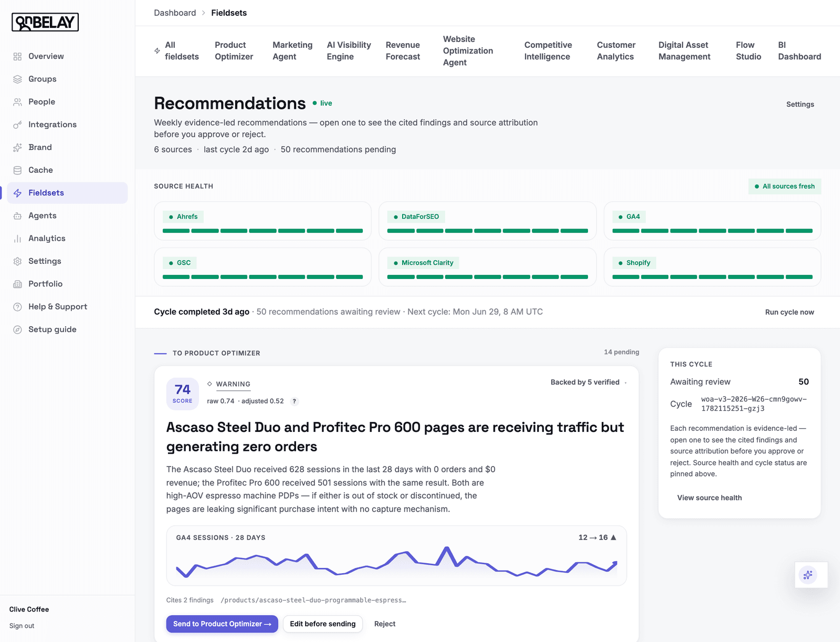This screenshot has height=642, width=840.
Task: Click the diamond icon beside WARNING
Action: [x=209, y=384]
